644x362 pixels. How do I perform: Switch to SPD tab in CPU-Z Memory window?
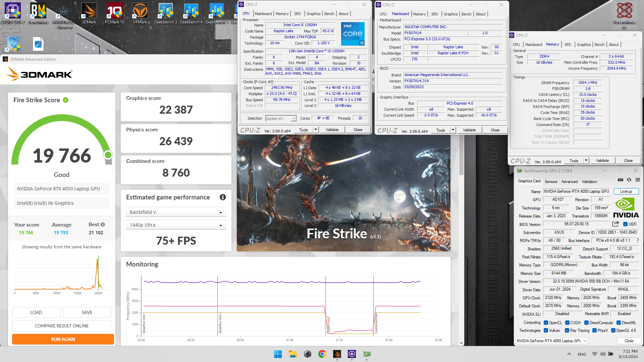click(568, 45)
